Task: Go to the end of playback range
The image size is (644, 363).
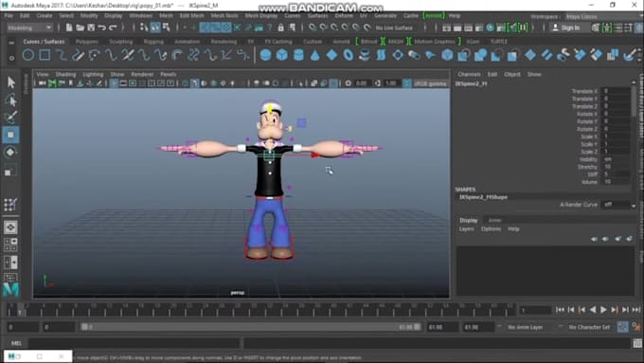Action: point(635,310)
